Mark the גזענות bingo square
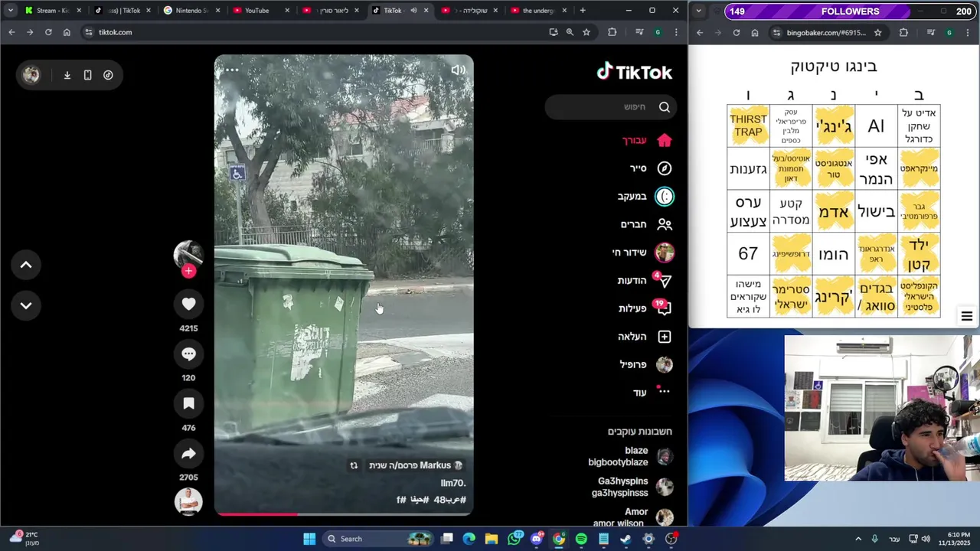This screenshot has height=551, width=980. tap(748, 169)
